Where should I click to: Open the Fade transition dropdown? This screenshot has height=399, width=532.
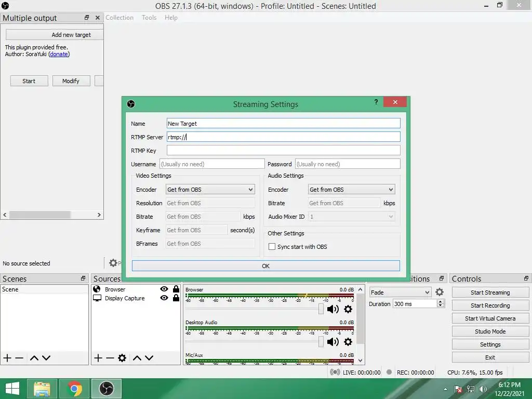coord(401,292)
